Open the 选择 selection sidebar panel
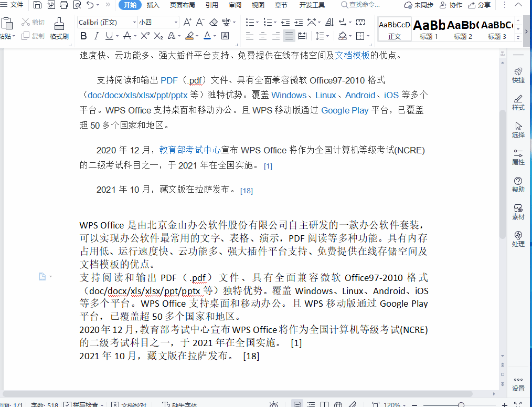The image size is (532, 407). (x=518, y=130)
